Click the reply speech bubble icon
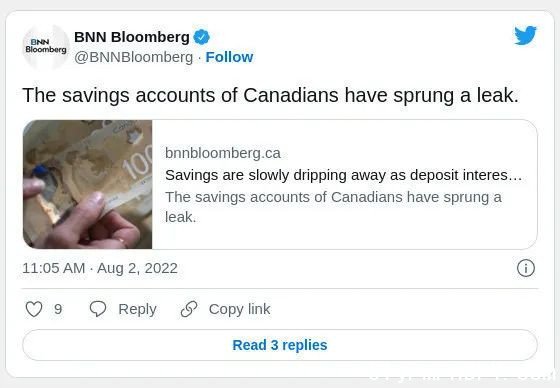This screenshot has height=388, width=560. (98, 309)
